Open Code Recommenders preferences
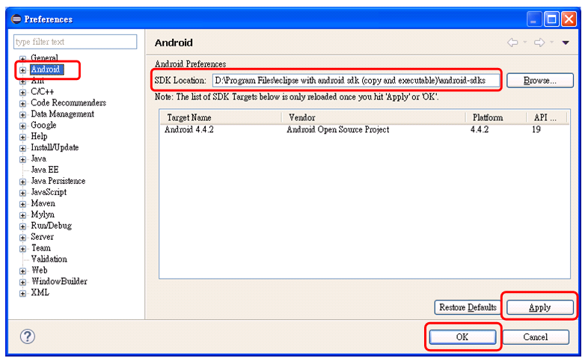 68,102
